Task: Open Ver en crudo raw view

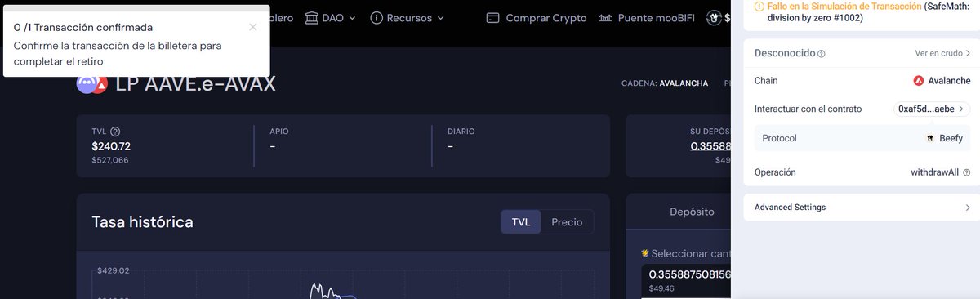Action: pyautogui.click(x=943, y=53)
